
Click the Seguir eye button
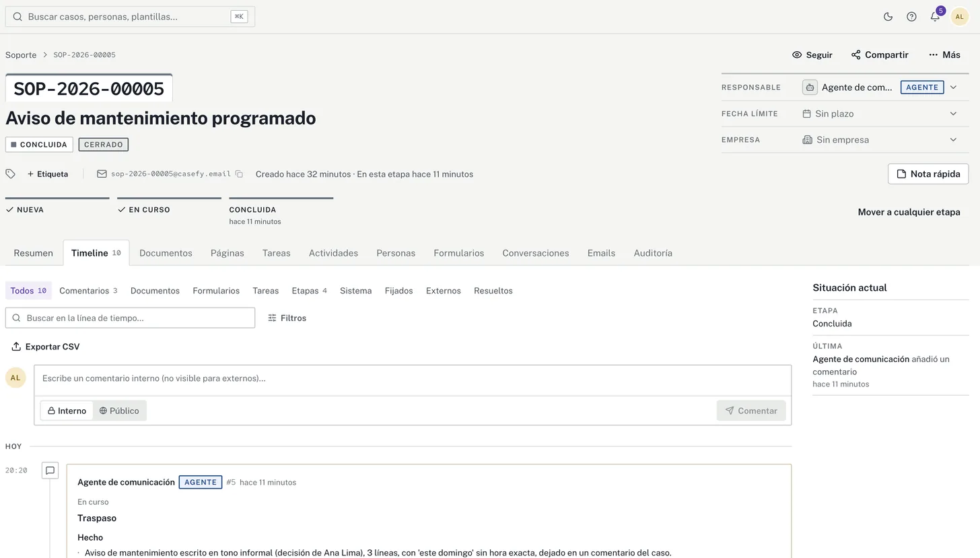coord(812,55)
